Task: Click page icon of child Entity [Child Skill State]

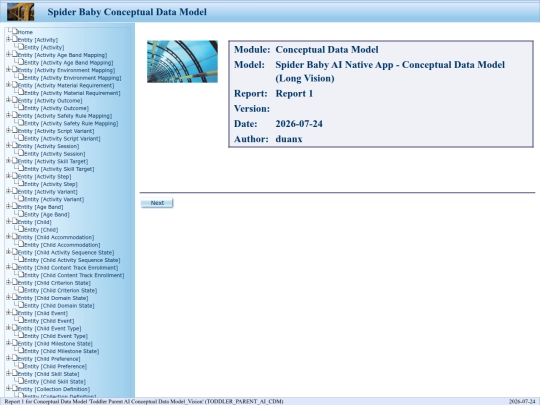Action: (21, 380)
